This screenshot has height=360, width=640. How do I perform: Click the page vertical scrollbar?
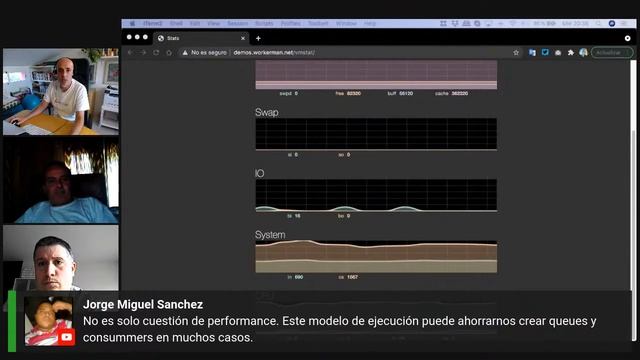[x=633, y=235]
